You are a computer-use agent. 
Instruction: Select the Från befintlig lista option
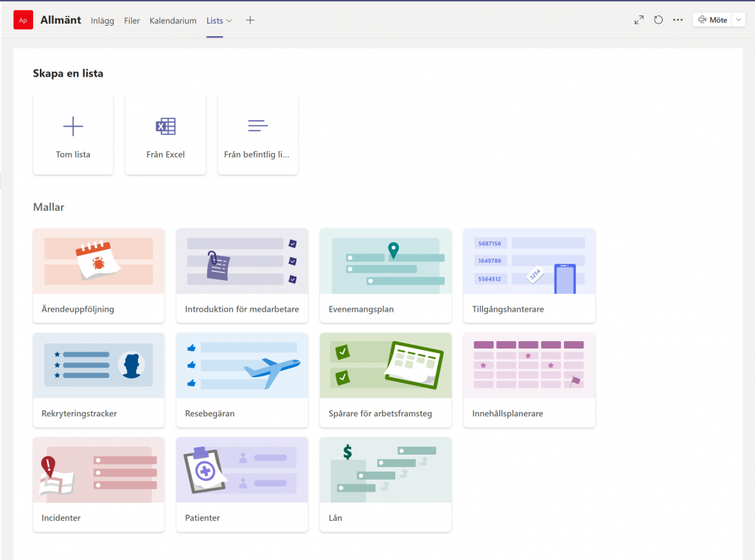257,134
